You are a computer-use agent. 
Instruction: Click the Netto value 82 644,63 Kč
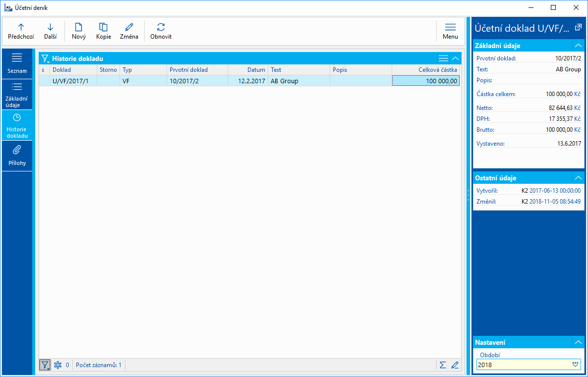pyautogui.click(x=564, y=108)
